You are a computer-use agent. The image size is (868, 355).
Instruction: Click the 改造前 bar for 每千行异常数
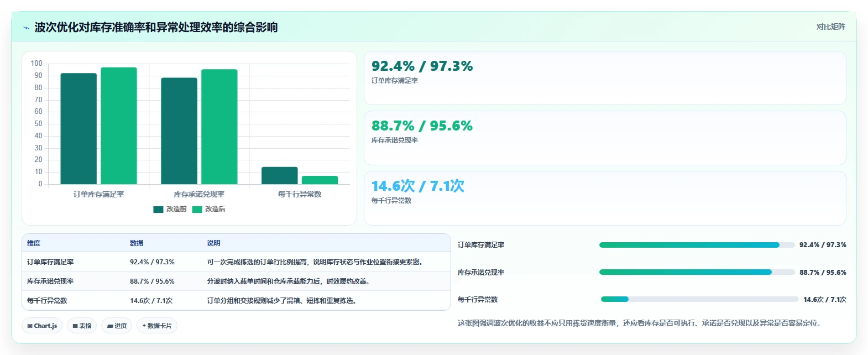click(x=280, y=176)
